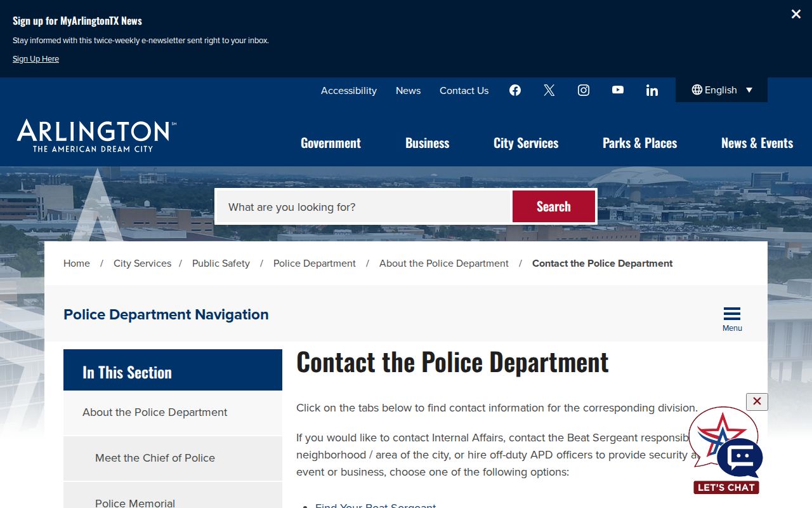Go to Home breadcrumb

(77, 264)
